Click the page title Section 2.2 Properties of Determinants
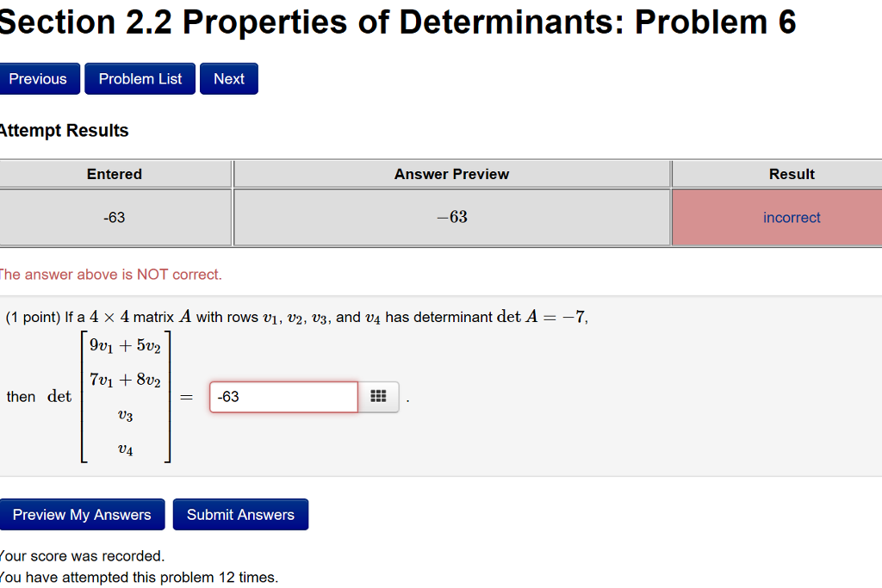 pos(396,22)
